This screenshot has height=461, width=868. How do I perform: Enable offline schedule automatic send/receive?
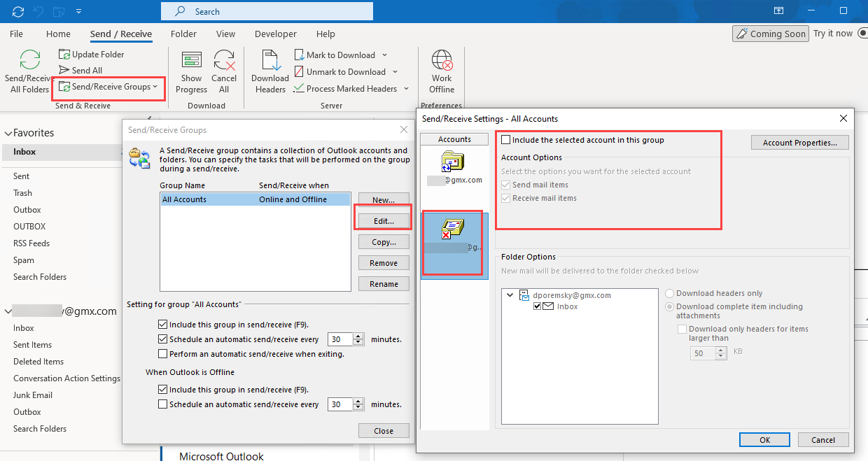pos(163,404)
